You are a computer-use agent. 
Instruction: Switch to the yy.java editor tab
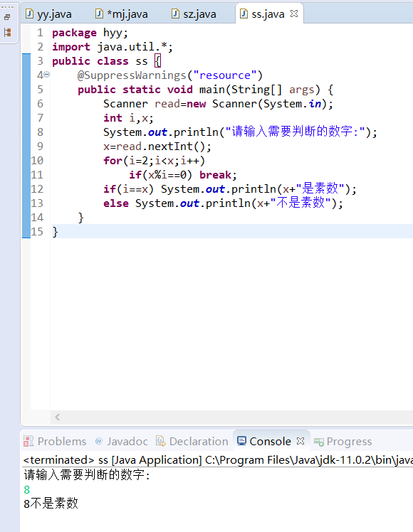(49, 14)
